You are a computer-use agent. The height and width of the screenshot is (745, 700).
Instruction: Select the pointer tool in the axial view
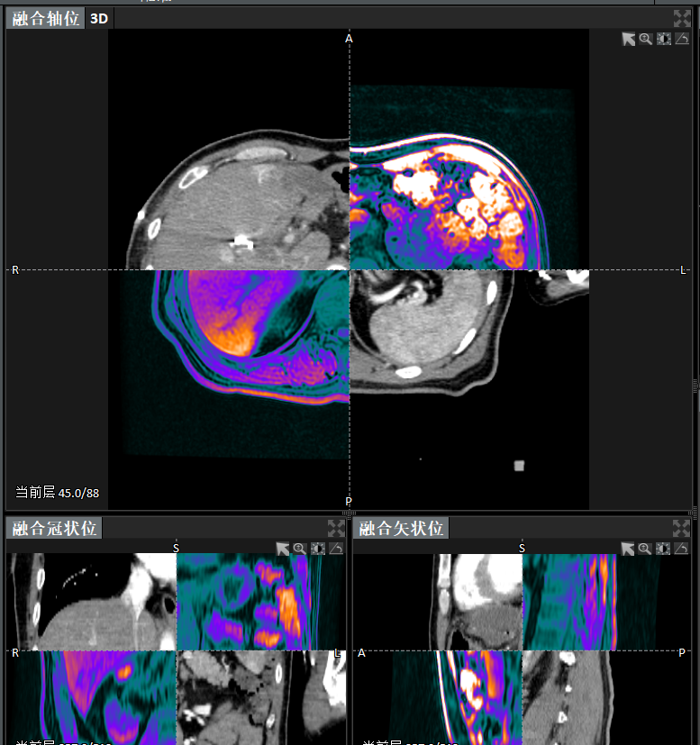(x=628, y=39)
